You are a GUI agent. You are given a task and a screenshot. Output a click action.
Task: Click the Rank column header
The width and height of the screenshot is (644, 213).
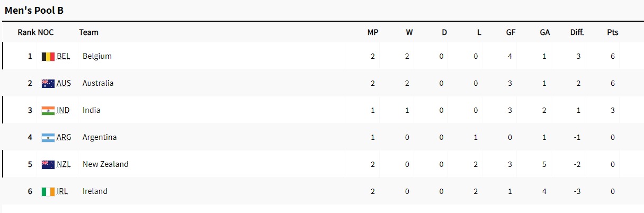(26, 32)
